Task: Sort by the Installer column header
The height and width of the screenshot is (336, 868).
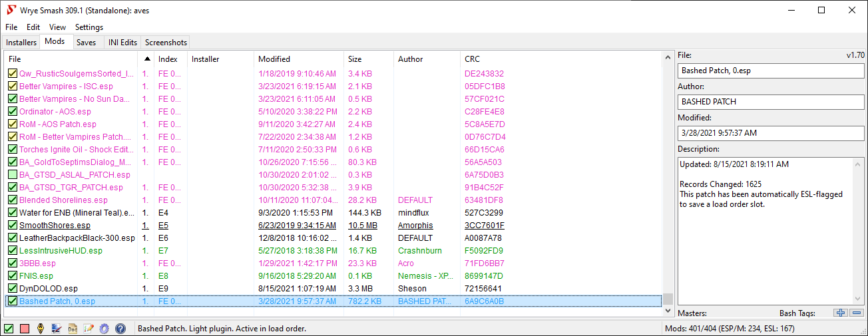Action: pyautogui.click(x=221, y=59)
